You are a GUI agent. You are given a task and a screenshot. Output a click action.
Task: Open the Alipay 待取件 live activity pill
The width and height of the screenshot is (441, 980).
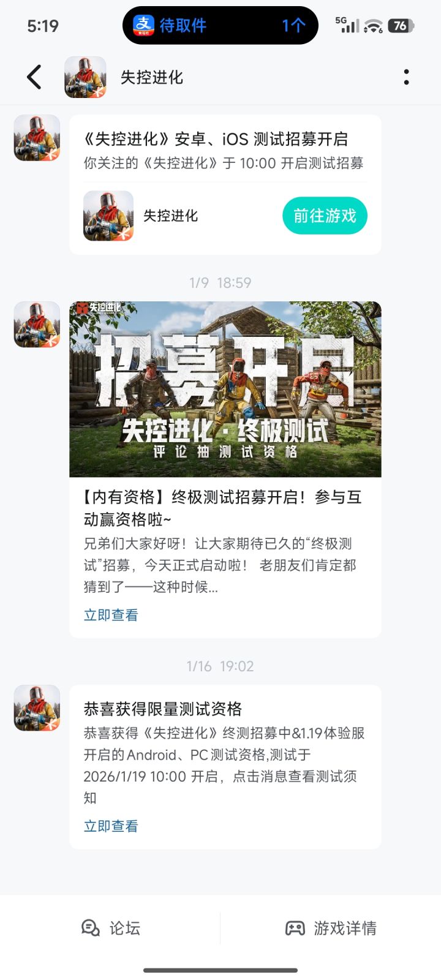coord(221,25)
